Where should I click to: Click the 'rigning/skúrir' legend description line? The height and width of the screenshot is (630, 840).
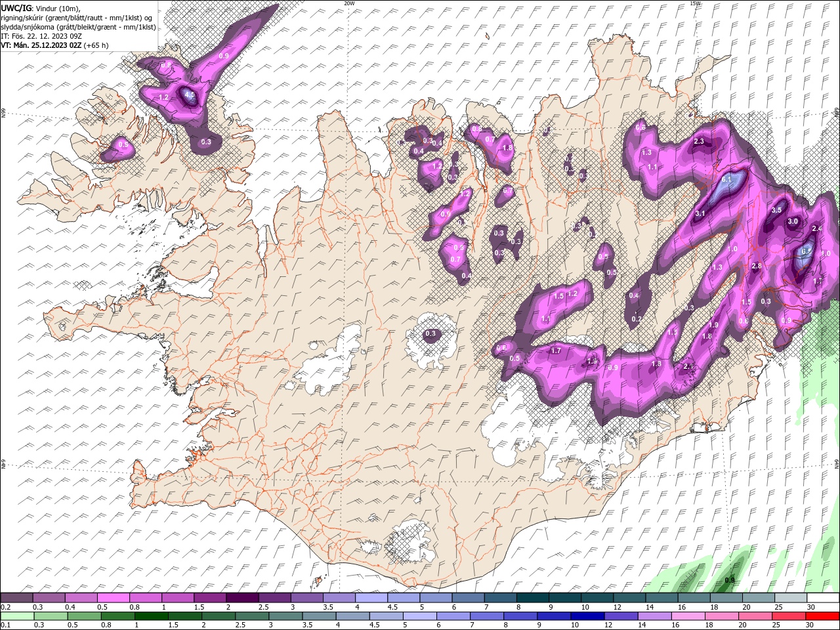77,18
